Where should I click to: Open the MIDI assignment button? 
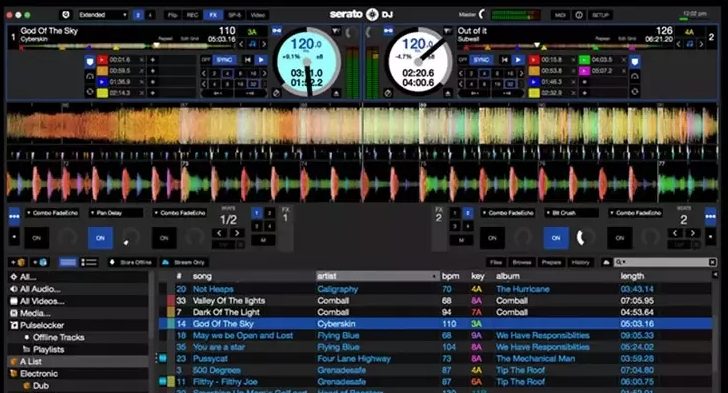coord(560,15)
